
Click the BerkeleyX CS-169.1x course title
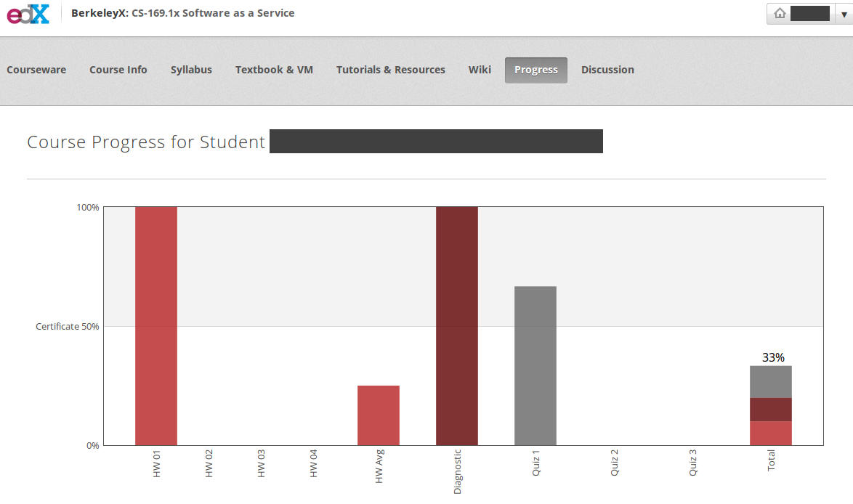coord(182,12)
